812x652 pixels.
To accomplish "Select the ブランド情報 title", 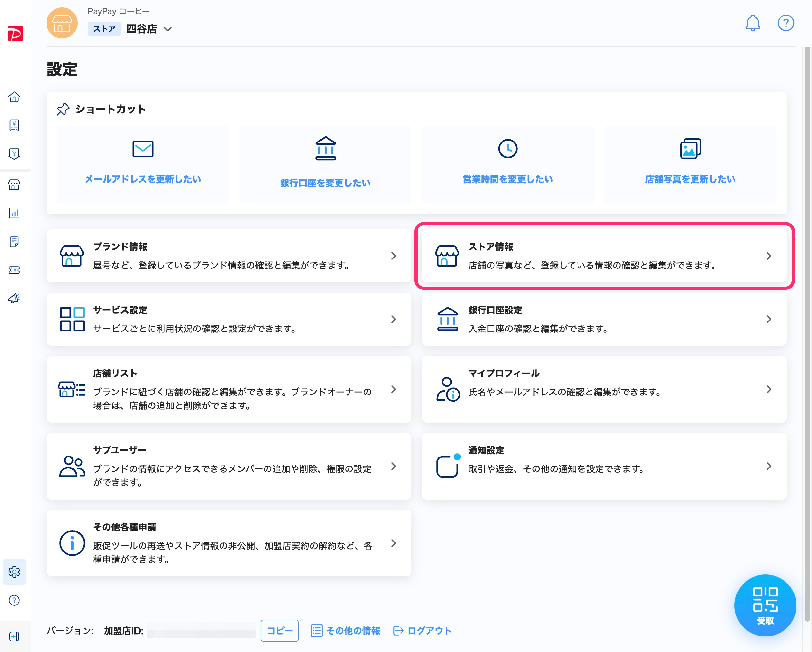I will (120, 247).
